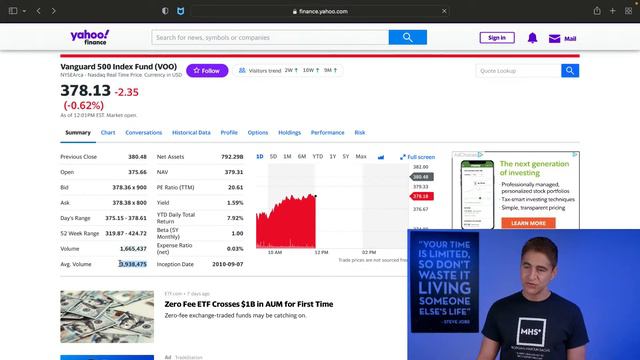
Task: Click the 378.13 current price
Action: pos(85,91)
